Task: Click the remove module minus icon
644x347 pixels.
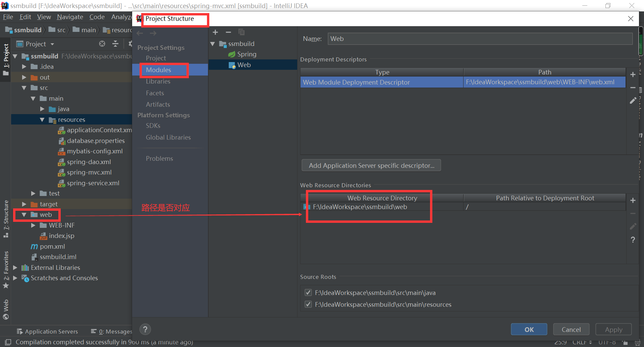Action: [x=228, y=32]
